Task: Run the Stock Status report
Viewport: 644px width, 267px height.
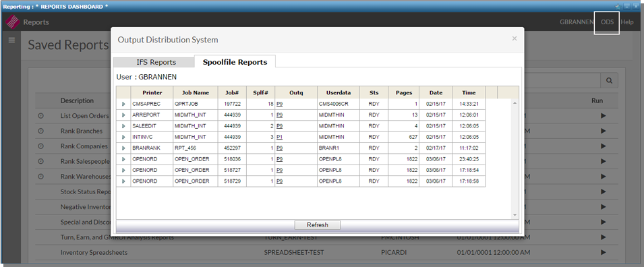Action: pyautogui.click(x=603, y=191)
